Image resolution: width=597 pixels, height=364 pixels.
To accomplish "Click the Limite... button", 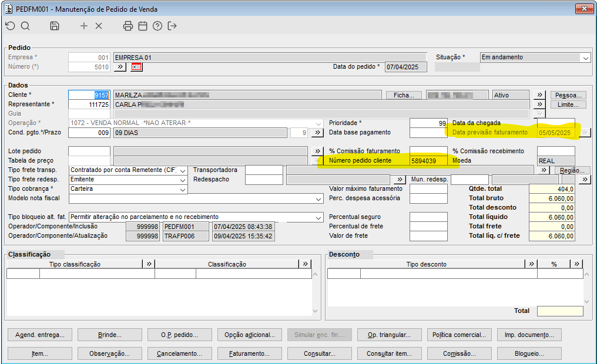I will (568, 105).
